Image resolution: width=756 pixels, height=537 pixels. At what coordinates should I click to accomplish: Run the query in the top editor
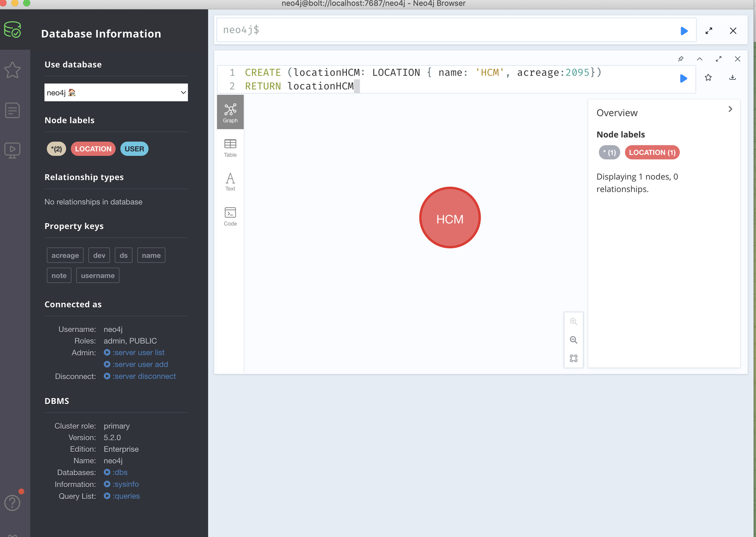tap(684, 31)
